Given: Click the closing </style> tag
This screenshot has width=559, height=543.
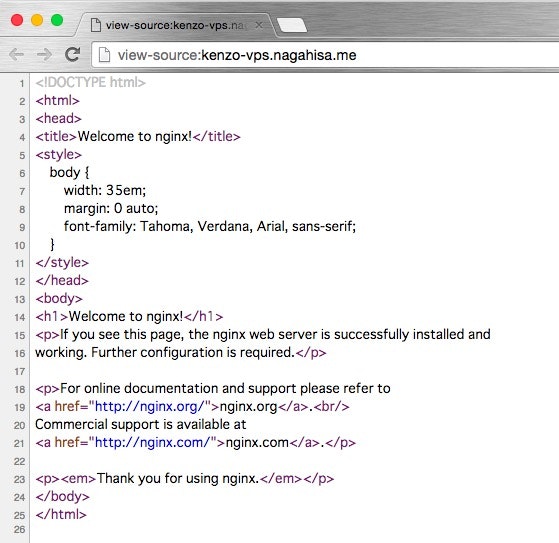Looking at the screenshot, I should click(62, 263).
